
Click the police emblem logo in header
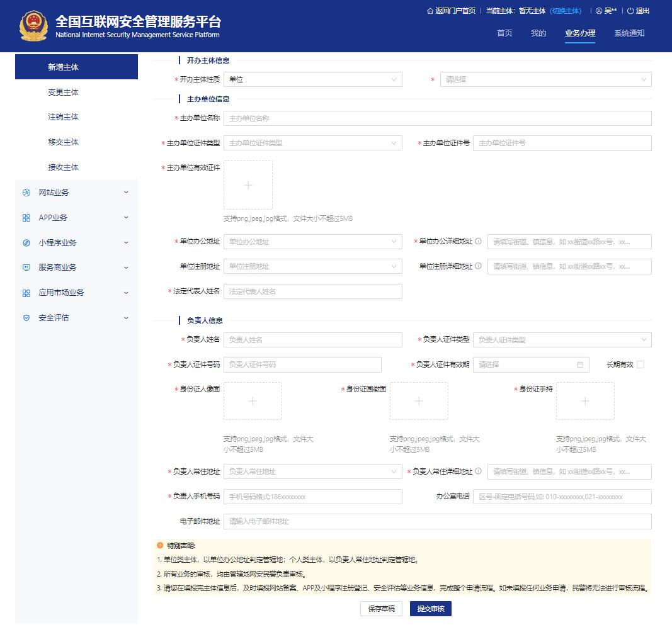(x=33, y=26)
